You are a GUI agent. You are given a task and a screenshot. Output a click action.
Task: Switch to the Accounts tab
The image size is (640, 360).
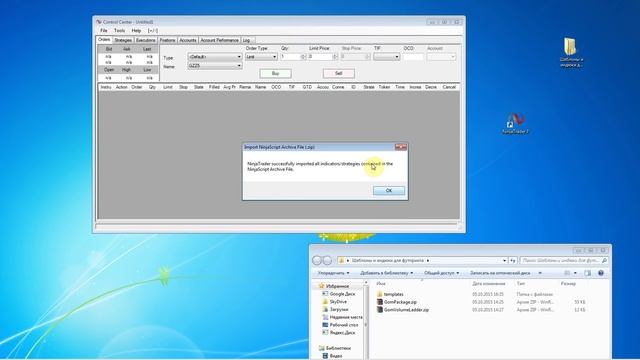[188, 40]
